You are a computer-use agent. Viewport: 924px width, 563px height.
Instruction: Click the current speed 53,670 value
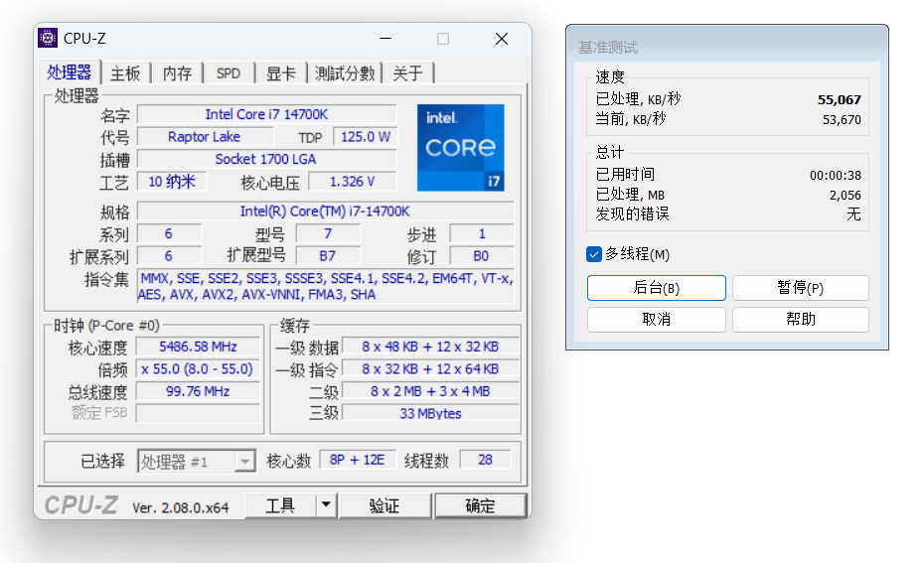pyautogui.click(x=842, y=119)
